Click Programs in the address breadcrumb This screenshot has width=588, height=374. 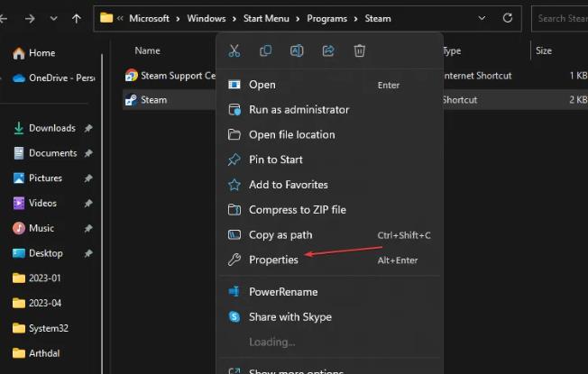click(x=327, y=18)
